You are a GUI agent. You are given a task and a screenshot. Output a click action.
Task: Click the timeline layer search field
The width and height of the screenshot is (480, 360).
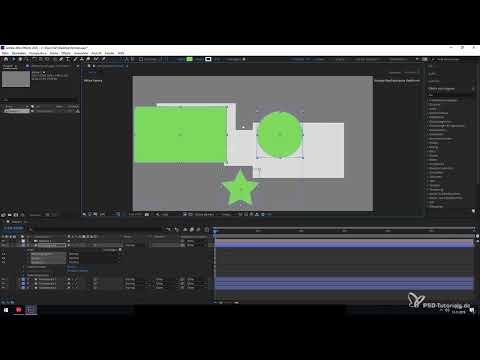(x=97, y=229)
